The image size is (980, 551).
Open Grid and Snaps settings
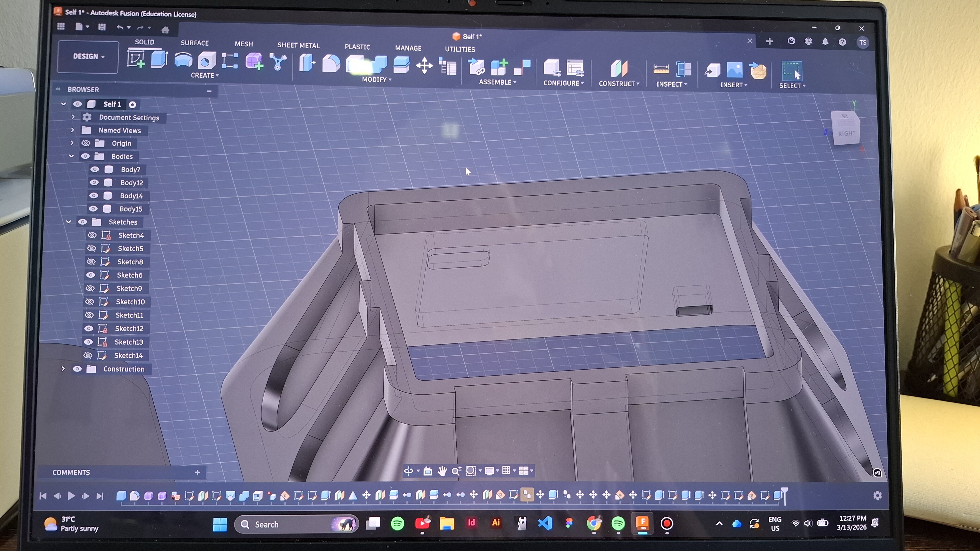pyautogui.click(x=506, y=471)
